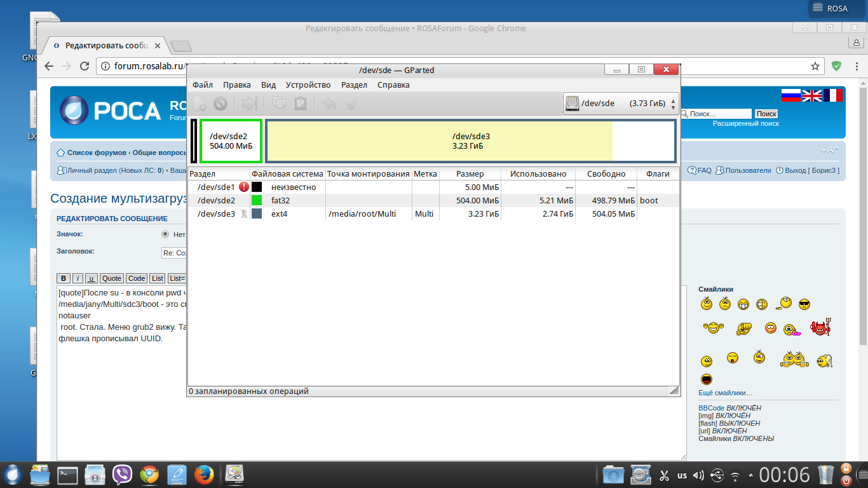Image resolution: width=868 pixels, height=488 pixels.
Task: Open Viber from the taskbar
Action: coord(122,475)
